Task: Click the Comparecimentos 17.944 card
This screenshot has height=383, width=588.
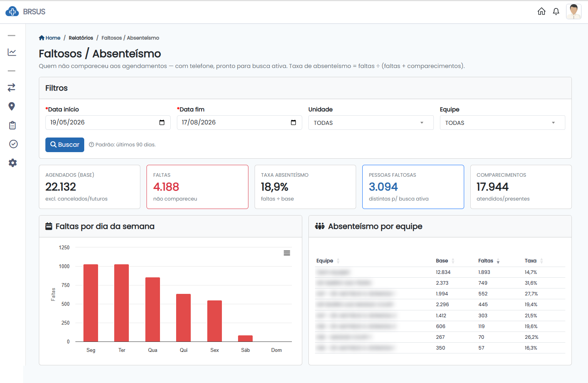Action: pyautogui.click(x=521, y=187)
